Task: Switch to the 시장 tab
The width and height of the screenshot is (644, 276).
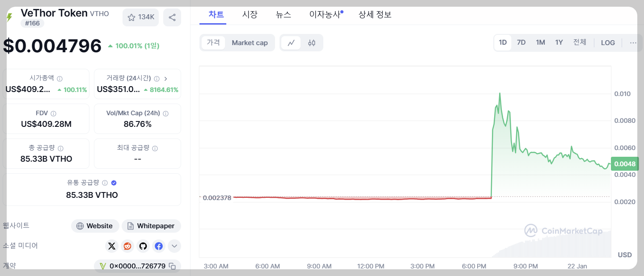Action: 250,14
